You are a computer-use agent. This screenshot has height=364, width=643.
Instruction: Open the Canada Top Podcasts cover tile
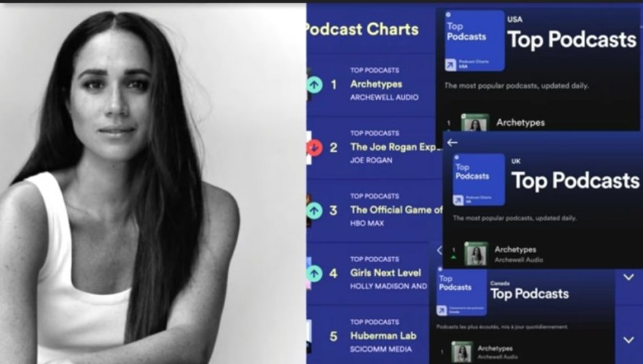(x=462, y=291)
